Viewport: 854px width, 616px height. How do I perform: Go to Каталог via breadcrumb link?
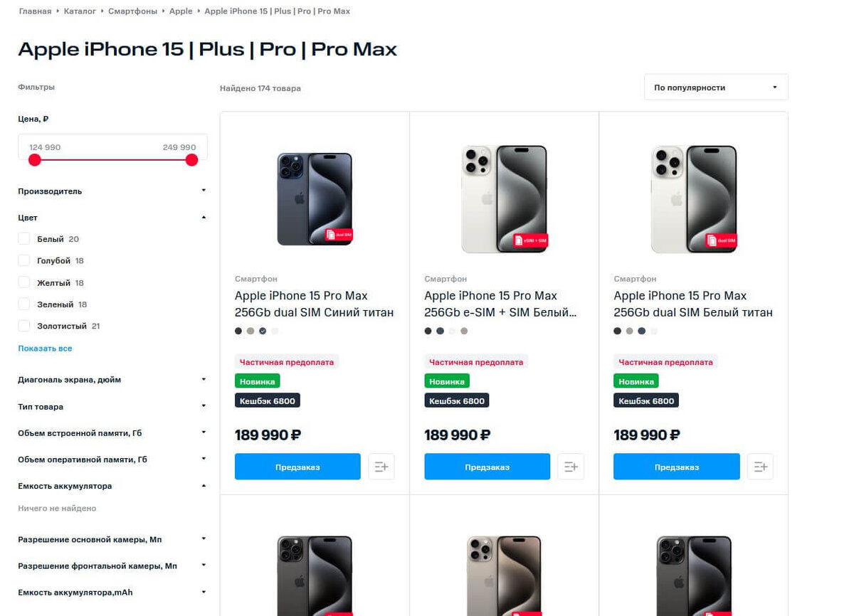coord(80,11)
